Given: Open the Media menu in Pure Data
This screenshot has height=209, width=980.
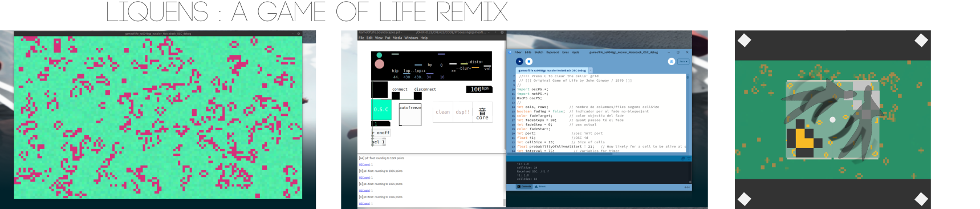Looking at the screenshot, I should click(397, 38).
